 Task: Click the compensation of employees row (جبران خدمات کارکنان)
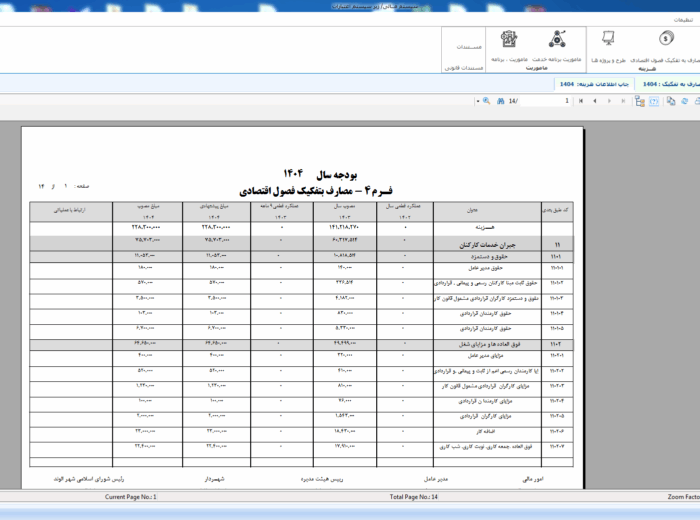(x=461, y=244)
